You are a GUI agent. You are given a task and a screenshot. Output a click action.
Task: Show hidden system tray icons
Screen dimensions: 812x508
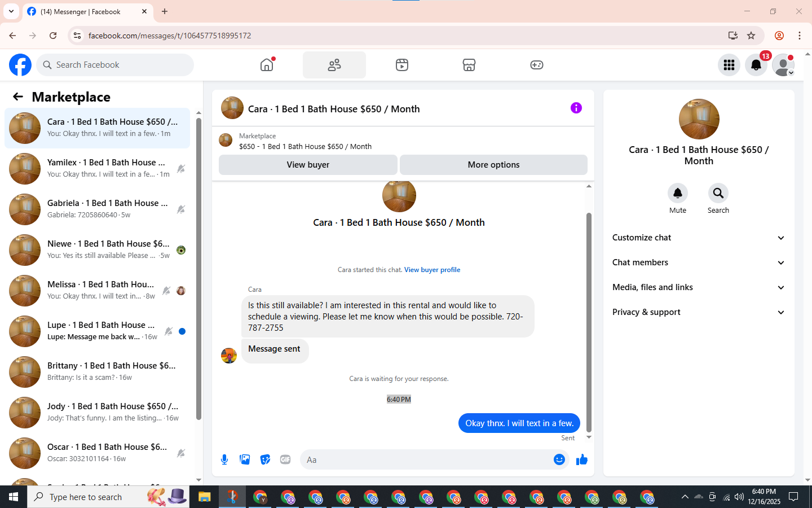tap(685, 497)
